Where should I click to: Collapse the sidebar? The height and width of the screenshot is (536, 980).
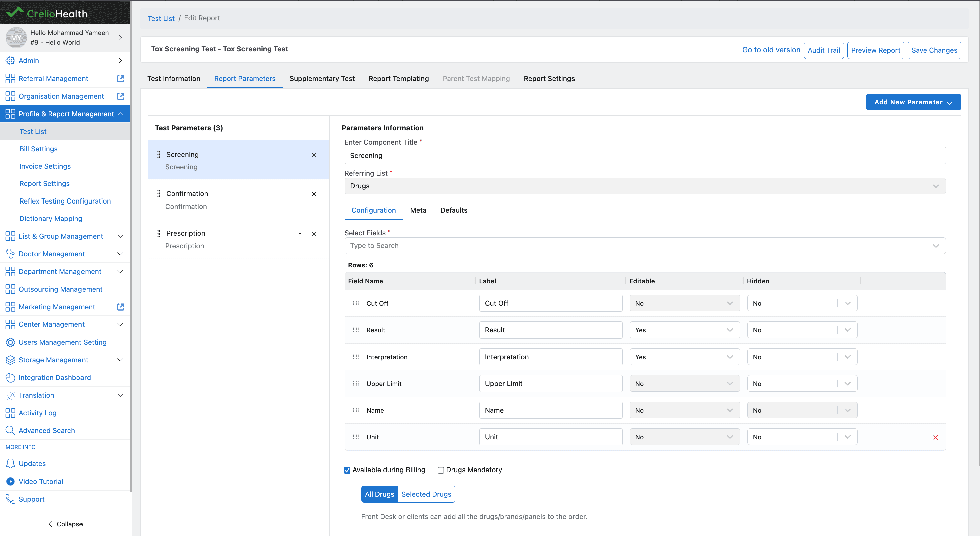coord(65,524)
